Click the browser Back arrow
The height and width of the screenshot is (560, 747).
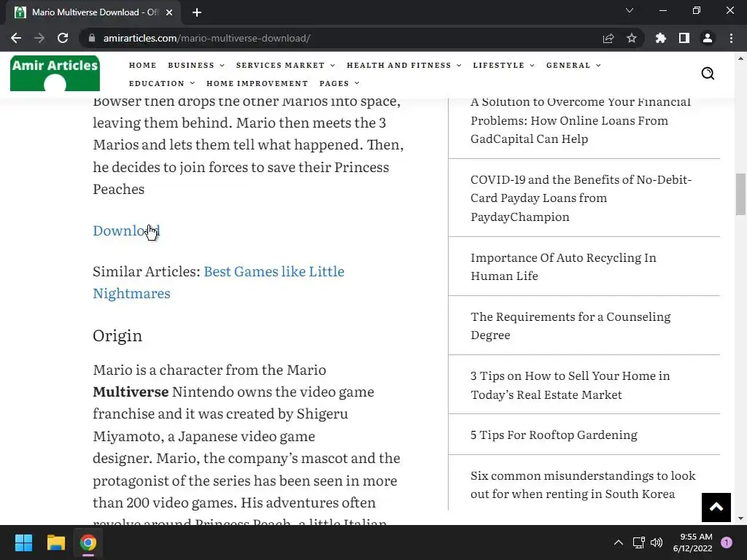point(16,38)
